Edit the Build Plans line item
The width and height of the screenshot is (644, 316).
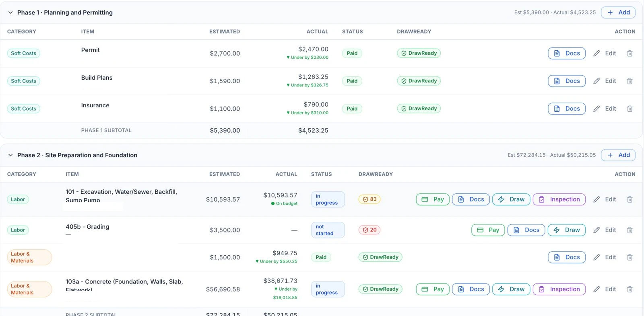(x=605, y=81)
